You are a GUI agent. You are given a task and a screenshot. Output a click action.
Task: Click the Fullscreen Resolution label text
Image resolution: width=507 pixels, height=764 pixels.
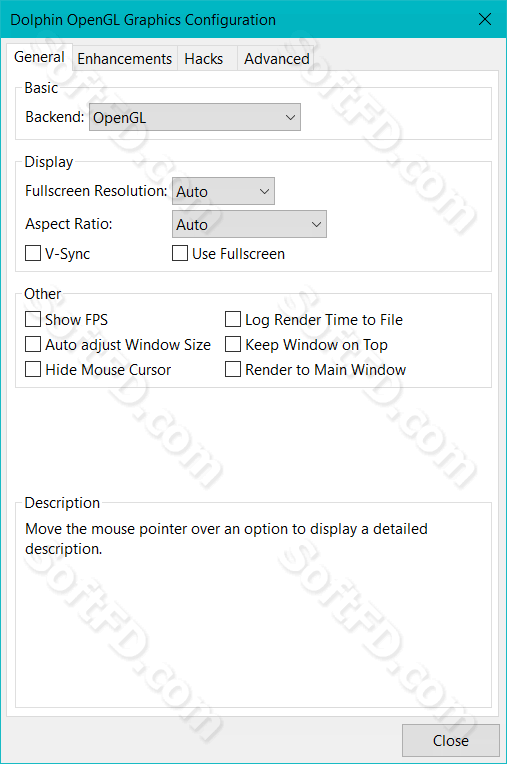[96, 191]
